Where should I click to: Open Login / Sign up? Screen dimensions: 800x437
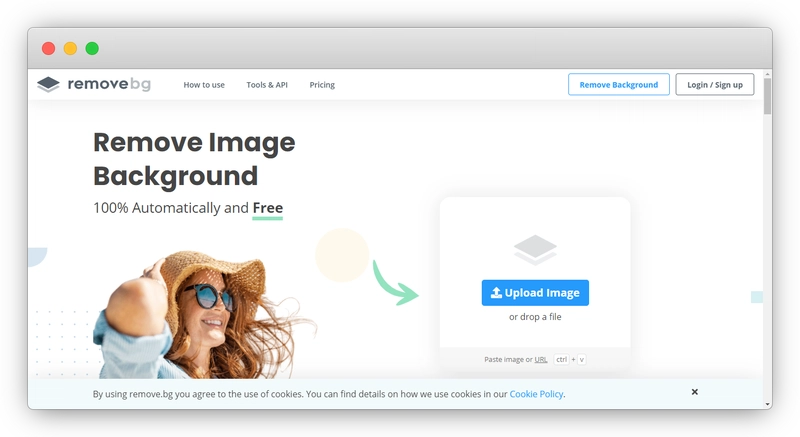(x=715, y=85)
